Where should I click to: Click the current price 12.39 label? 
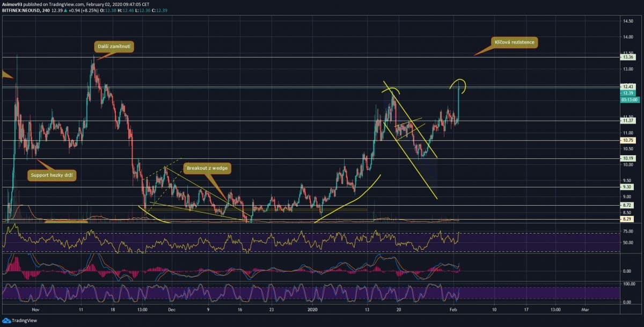(628, 93)
